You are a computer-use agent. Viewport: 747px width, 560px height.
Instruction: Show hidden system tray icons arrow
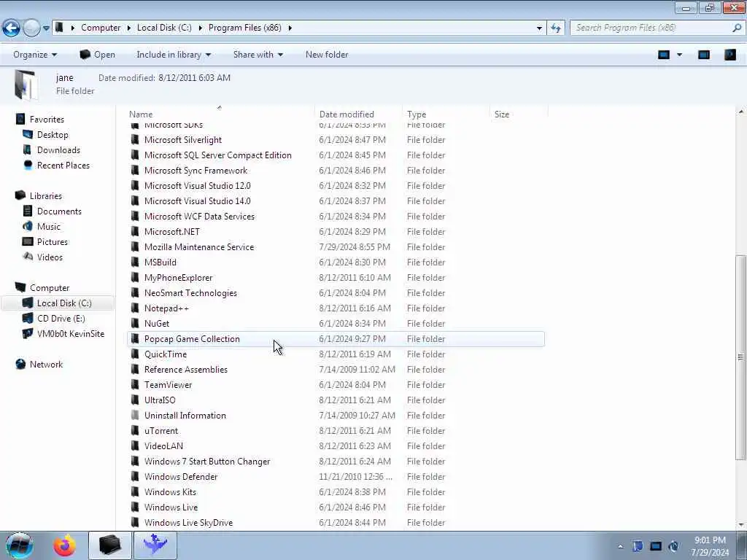point(620,547)
